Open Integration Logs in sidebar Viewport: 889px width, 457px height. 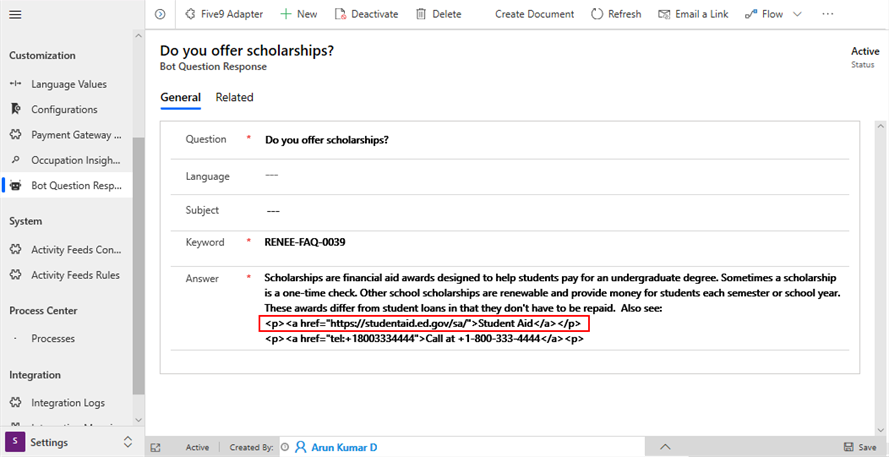67,403
